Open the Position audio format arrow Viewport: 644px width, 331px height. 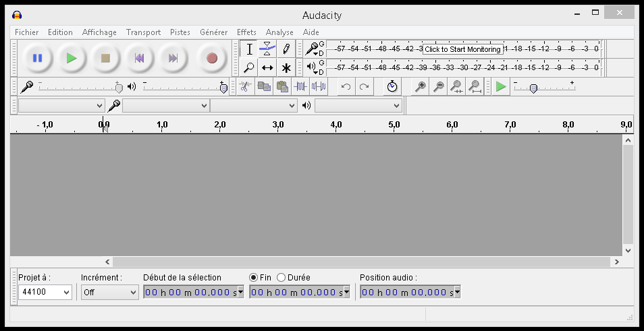tap(457, 292)
